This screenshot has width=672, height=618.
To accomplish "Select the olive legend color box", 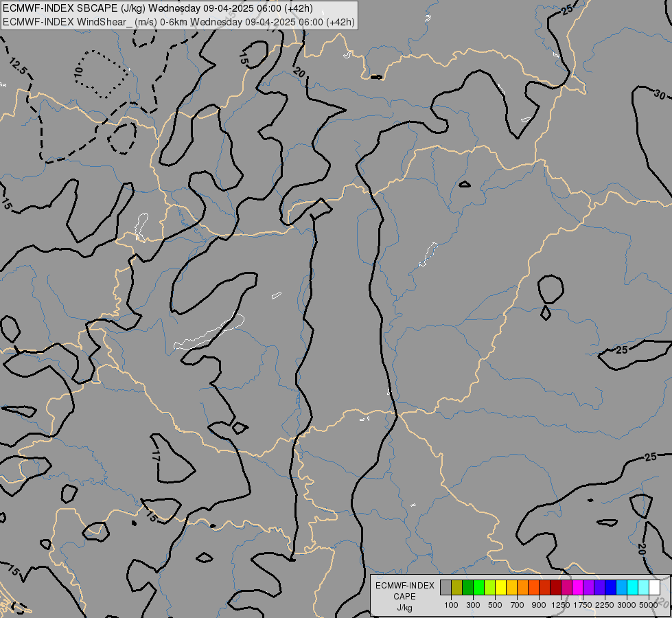I will pyautogui.click(x=457, y=588).
